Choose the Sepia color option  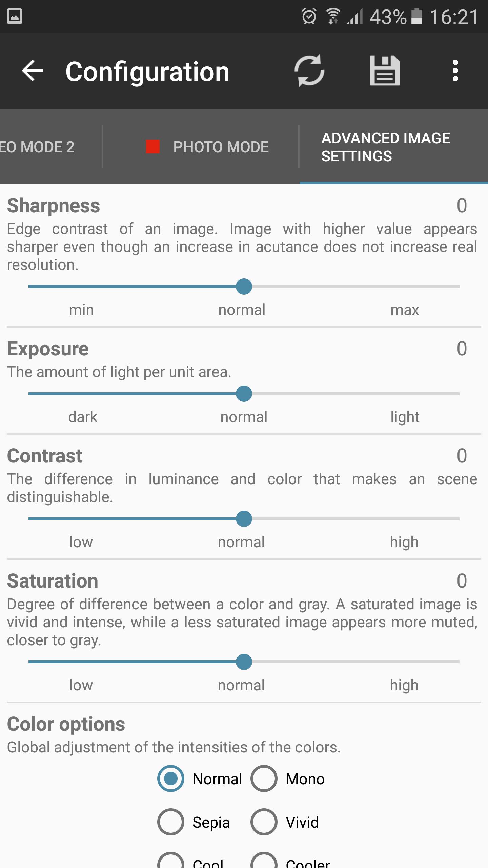171,822
